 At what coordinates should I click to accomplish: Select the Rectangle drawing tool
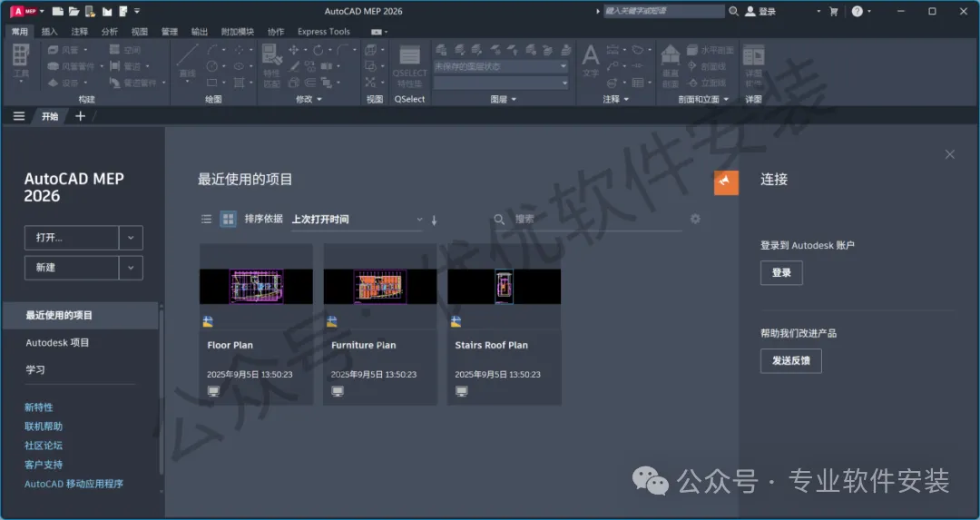tap(211, 83)
